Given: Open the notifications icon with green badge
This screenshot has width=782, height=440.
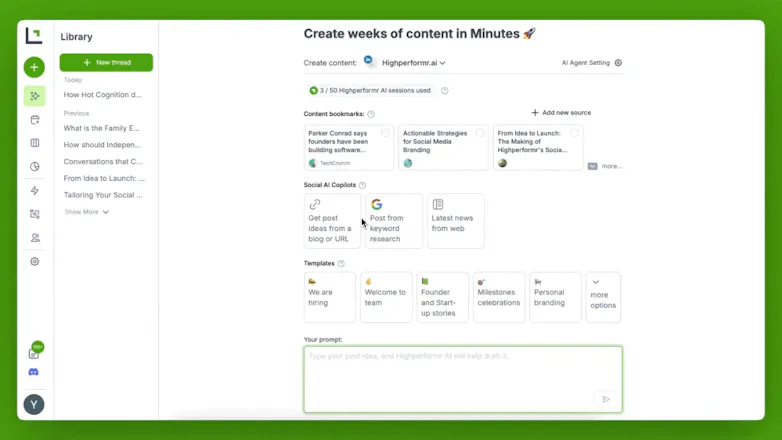Looking at the screenshot, I should click(x=35, y=351).
